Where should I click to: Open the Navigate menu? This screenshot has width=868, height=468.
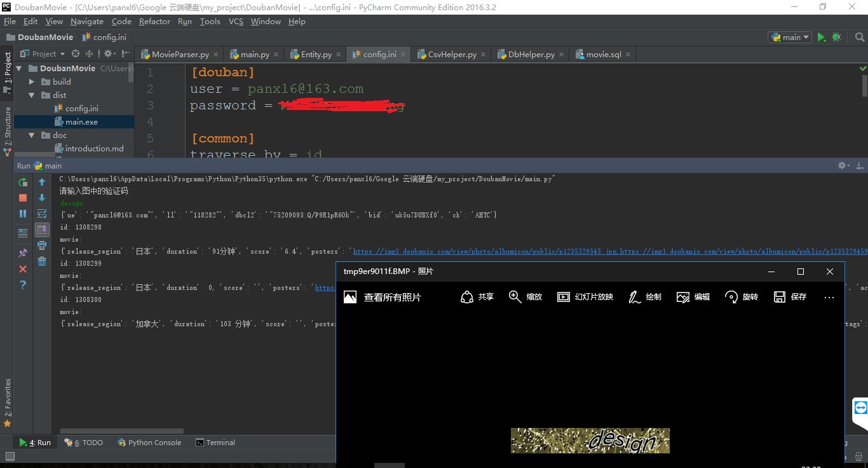pos(87,21)
